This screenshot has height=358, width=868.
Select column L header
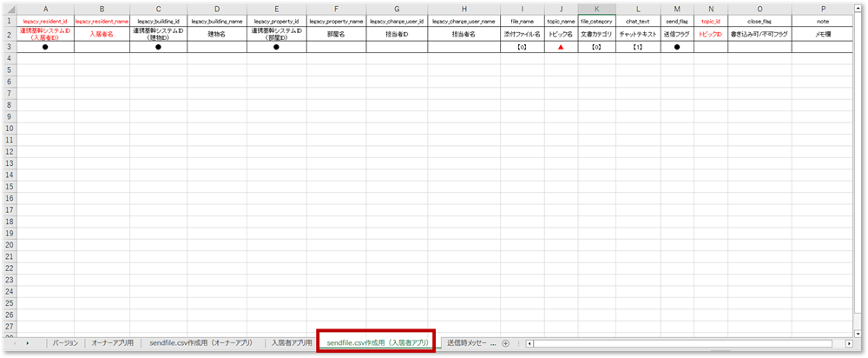point(638,10)
